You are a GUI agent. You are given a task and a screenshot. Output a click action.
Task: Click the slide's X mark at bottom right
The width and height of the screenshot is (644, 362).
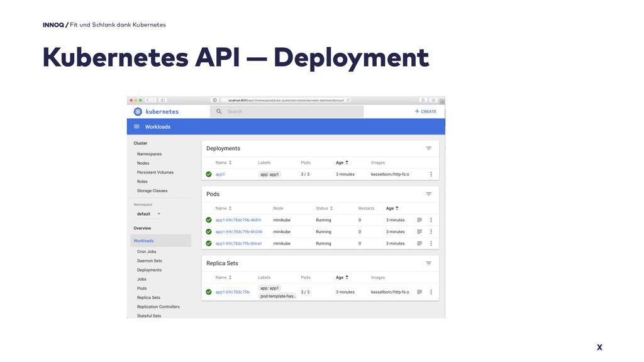[599, 347]
